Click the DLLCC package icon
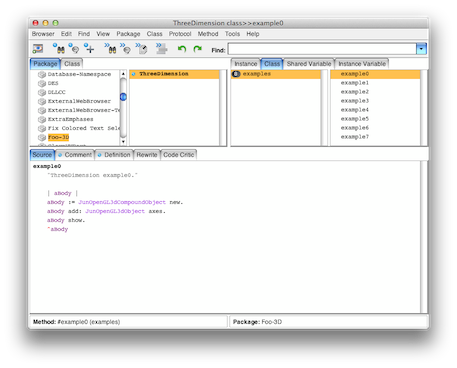This screenshot has height=368, width=457. click(42, 92)
